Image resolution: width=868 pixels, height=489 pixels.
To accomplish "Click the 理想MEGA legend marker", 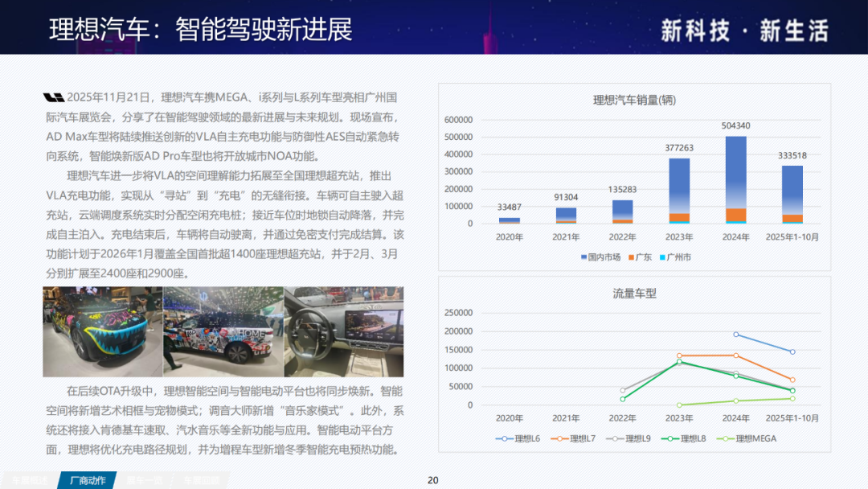I will click(726, 438).
